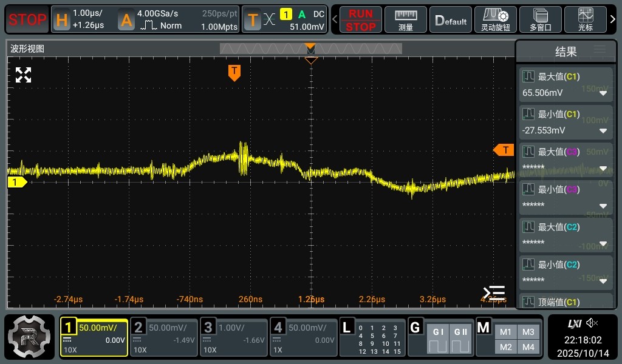Expand the 最小值(C1) measurement dropdown

click(x=603, y=131)
